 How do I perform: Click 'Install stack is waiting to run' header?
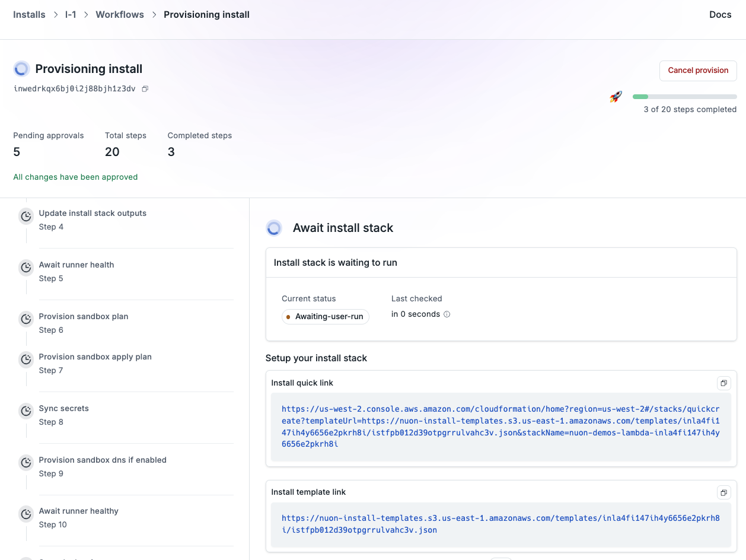(336, 263)
